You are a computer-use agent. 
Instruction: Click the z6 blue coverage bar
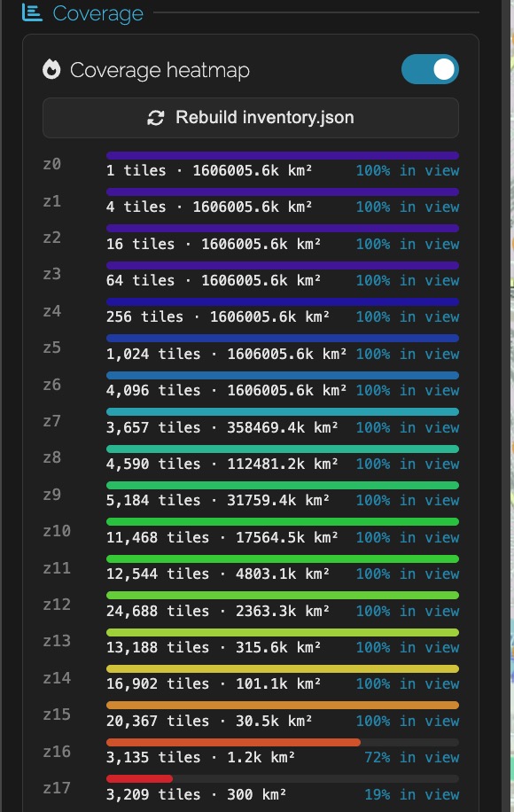pyautogui.click(x=283, y=376)
